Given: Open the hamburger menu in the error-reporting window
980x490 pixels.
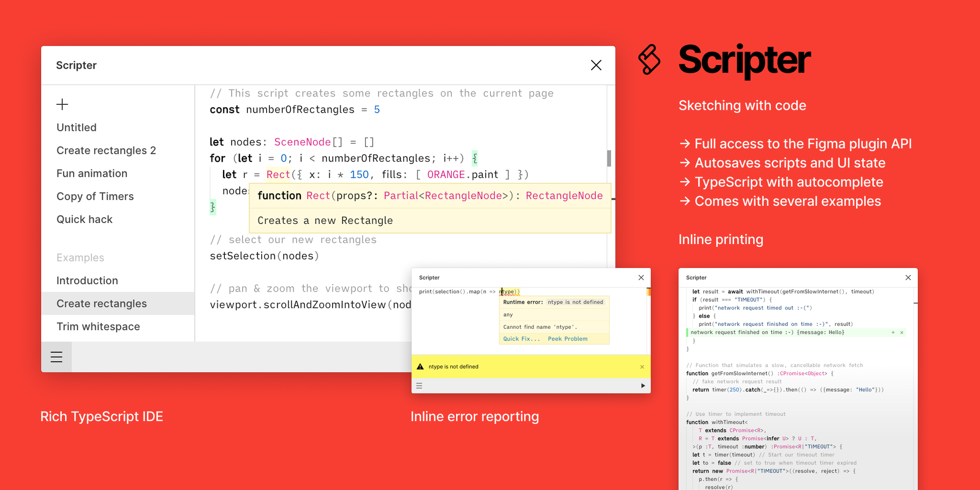Looking at the screenshot, I should 419,386.
